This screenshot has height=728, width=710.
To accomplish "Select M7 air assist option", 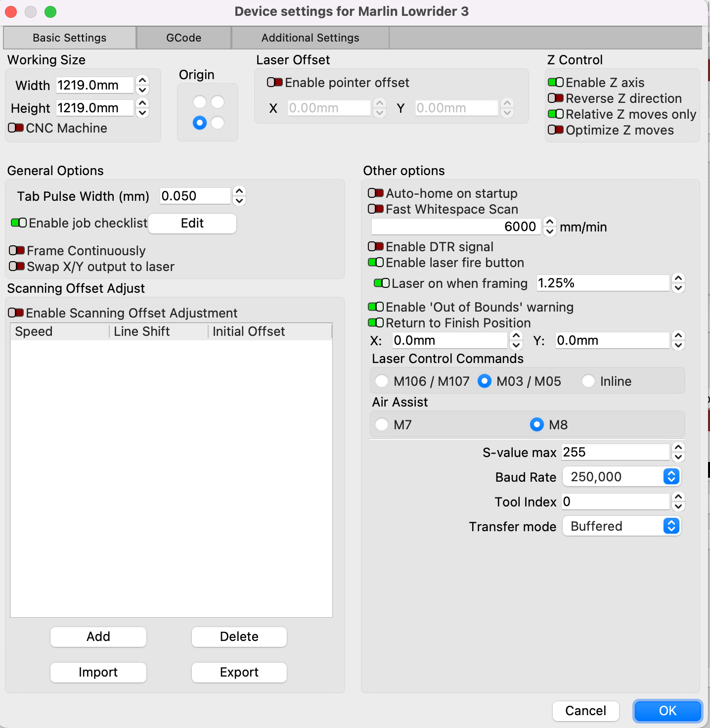I will (382, 425).
